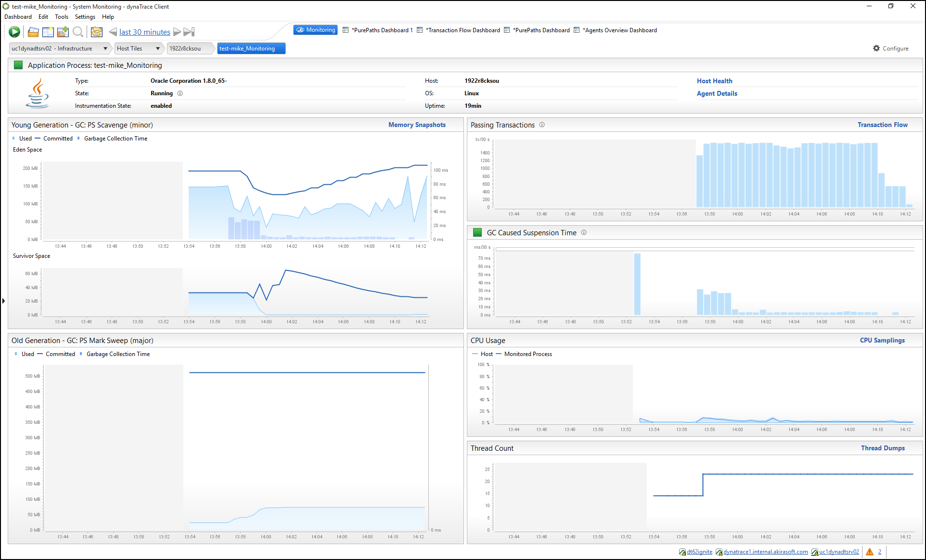Screen dimensions: 926x560
Task: Click CPU Usage Host legend line
Action: pyautogui.click(x=475, y=354)
